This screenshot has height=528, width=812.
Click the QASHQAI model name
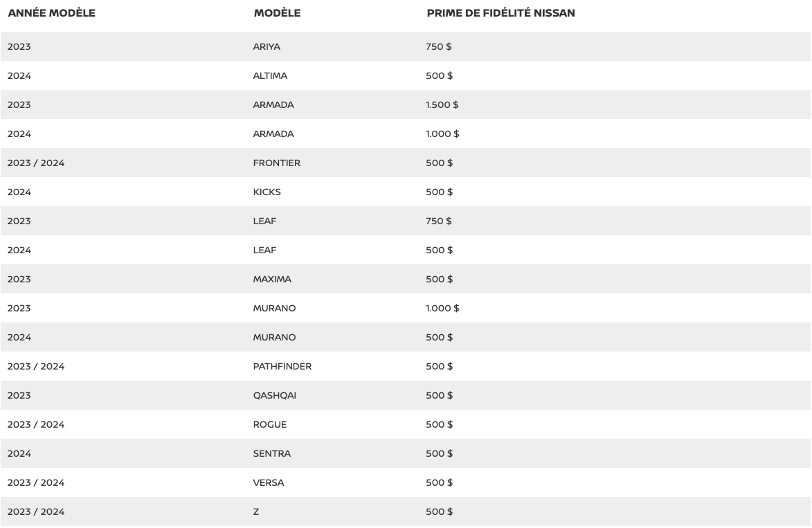(274, 395)
